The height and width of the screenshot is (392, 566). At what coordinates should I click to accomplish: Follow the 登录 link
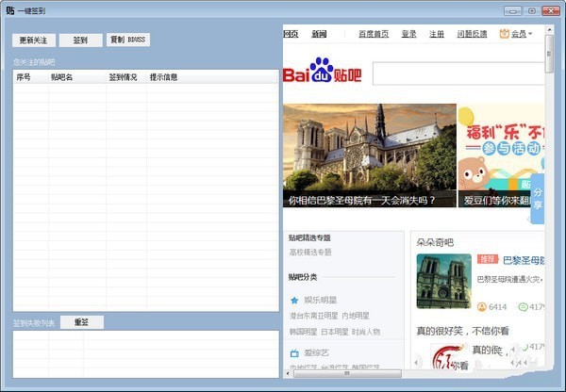point(409,34)
